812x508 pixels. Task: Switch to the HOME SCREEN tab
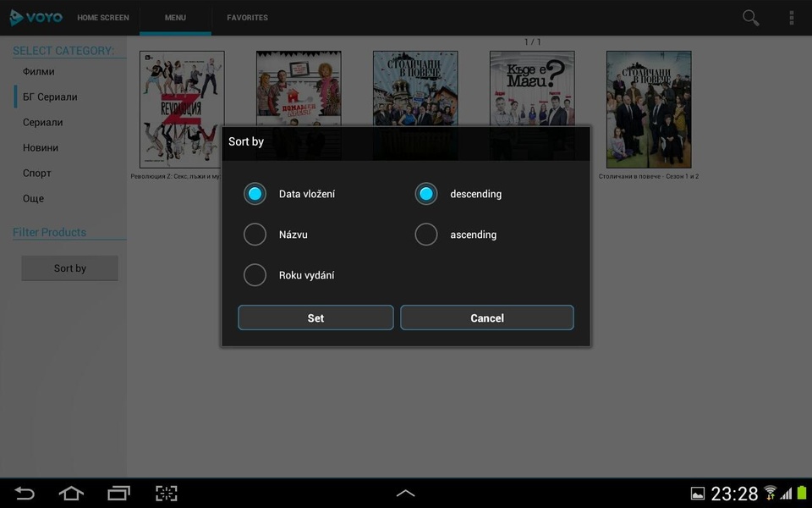pyautogui.click(x=103, y=18)
